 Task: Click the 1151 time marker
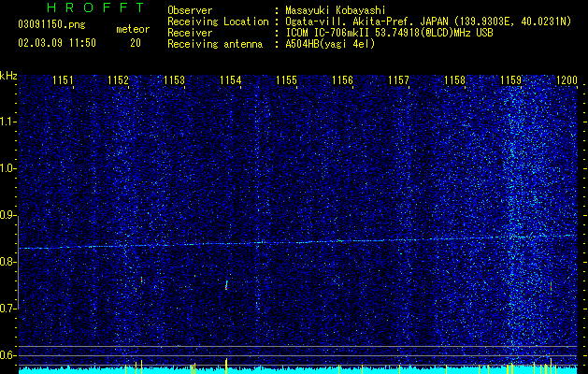click(63, 79)
